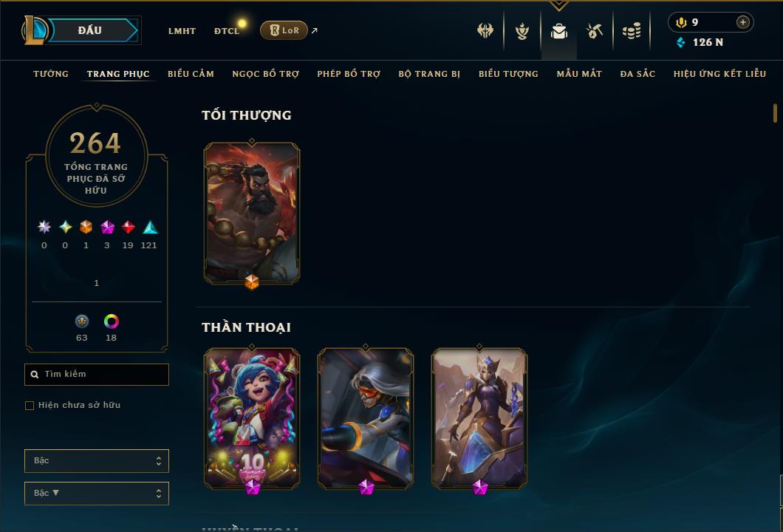The width and height of the screenshot is (783, 532).
Task: Open the Store coins icon
Action: [x=632, y=31]
